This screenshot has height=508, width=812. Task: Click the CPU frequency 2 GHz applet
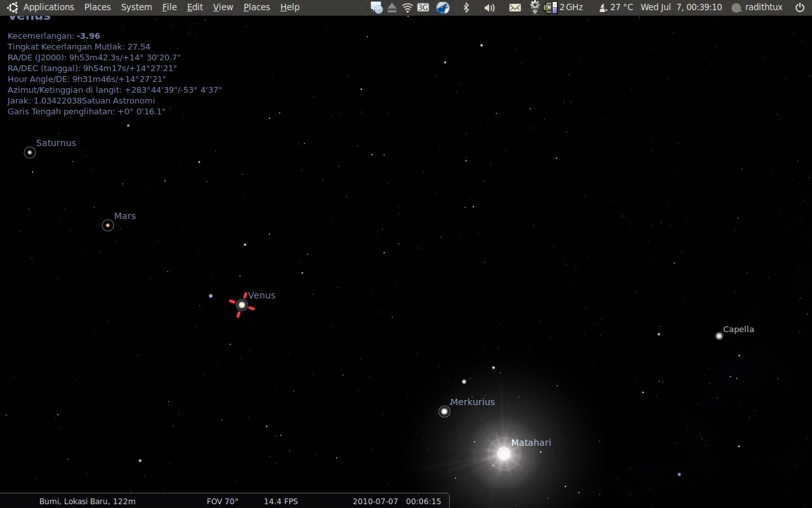[563, 7]
